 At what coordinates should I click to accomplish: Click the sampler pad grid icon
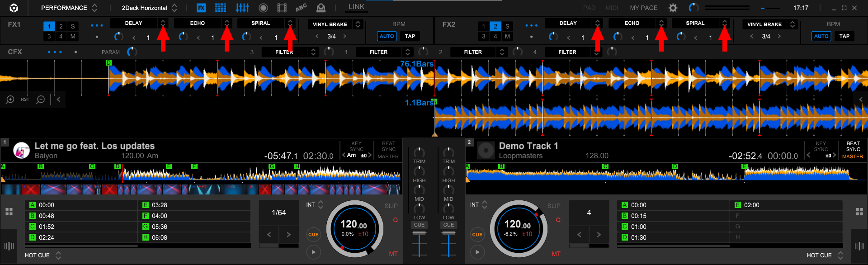[221, 8]
